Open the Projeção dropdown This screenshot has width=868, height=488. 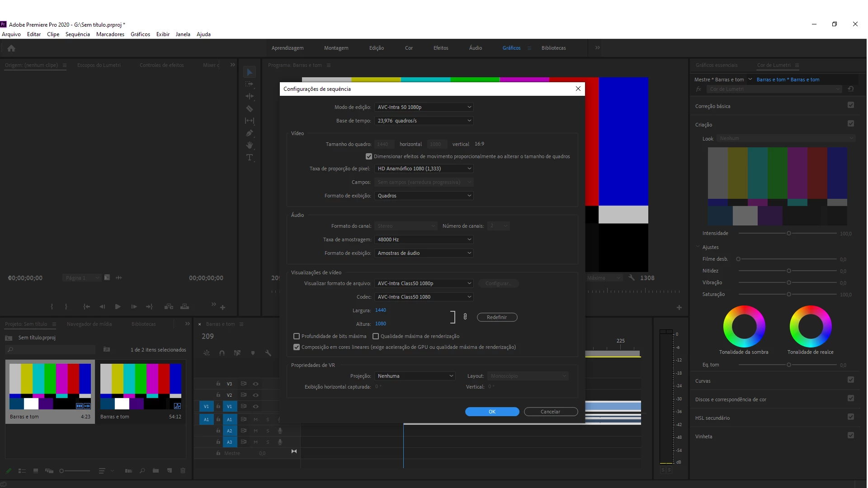click(415, 376)
